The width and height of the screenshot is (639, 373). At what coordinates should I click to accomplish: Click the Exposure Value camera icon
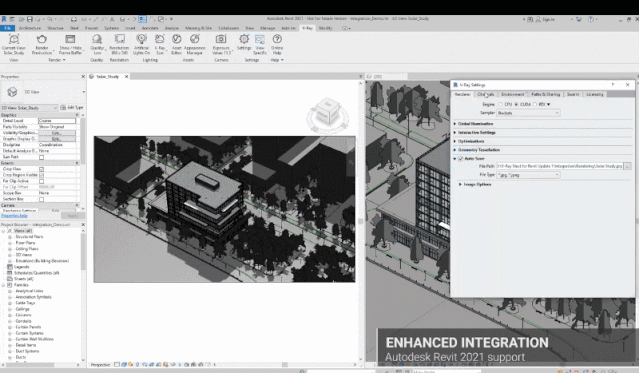(221, 39)
